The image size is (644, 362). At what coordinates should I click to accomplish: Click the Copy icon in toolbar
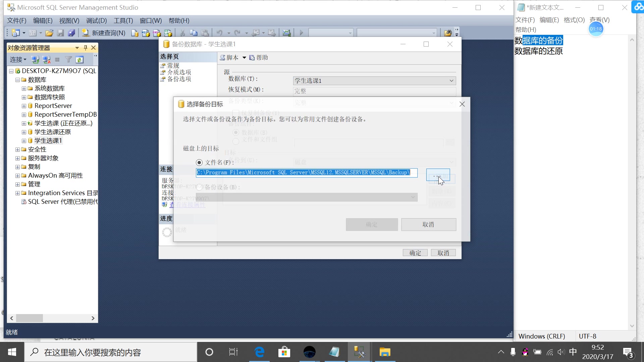[x=194, y=33]
